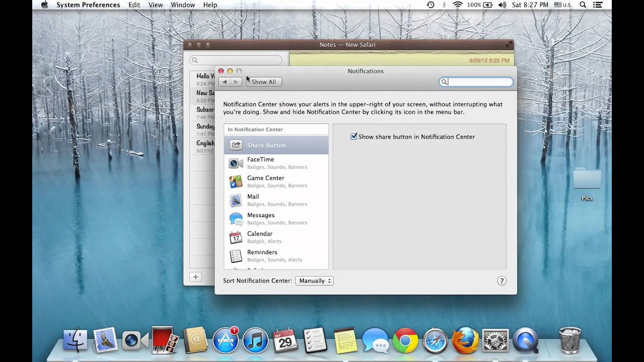Open Mail app in the Dock
644x362 pixels.
click(105, 340)
